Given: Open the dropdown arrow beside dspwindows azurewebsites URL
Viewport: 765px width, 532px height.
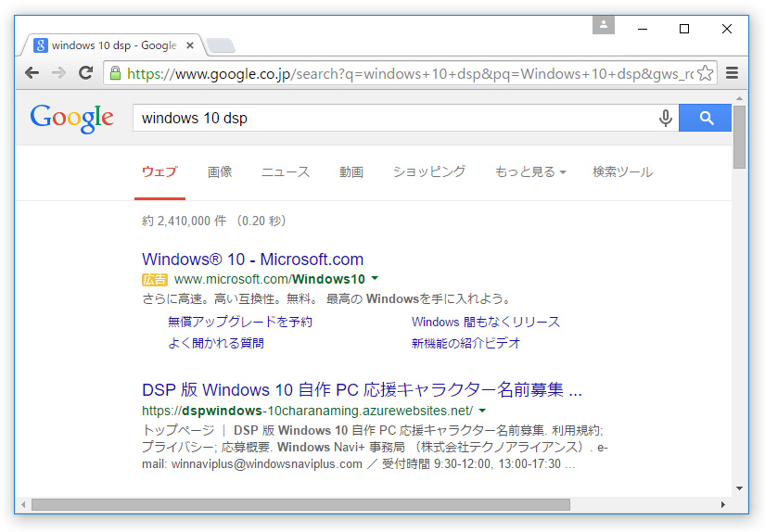Looking at the screenshot, I should [x=482, y=411].
